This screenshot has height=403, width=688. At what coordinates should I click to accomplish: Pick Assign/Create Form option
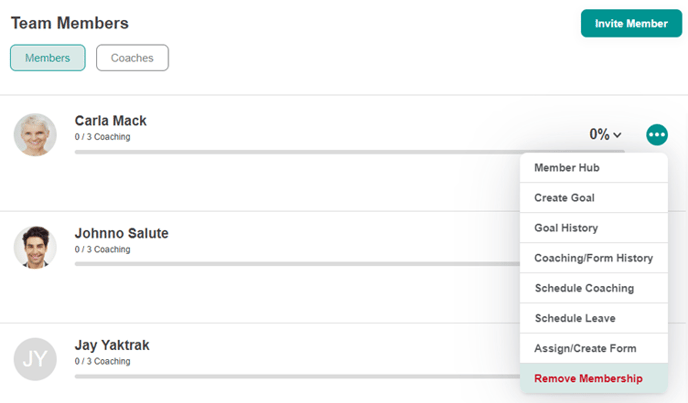594,349
